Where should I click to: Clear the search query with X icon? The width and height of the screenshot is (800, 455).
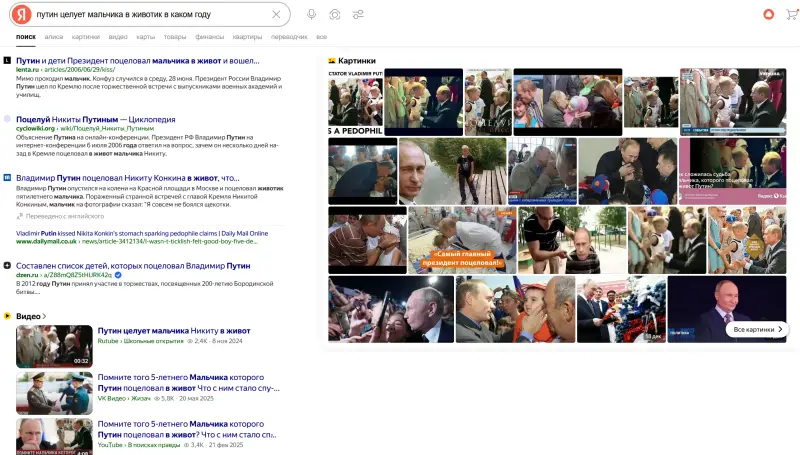[x=276, y=14]
